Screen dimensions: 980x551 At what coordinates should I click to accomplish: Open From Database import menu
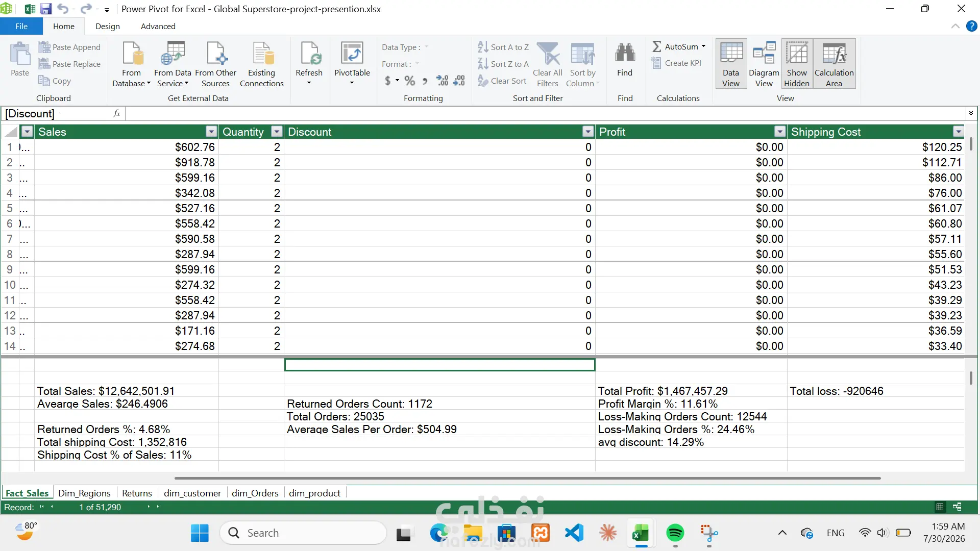tap(131, 64)
